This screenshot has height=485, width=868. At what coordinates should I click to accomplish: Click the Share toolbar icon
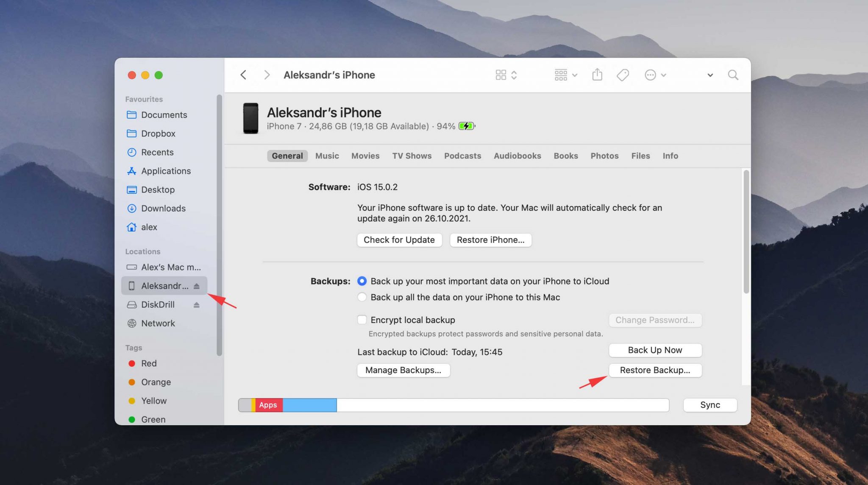click(597, 75)
